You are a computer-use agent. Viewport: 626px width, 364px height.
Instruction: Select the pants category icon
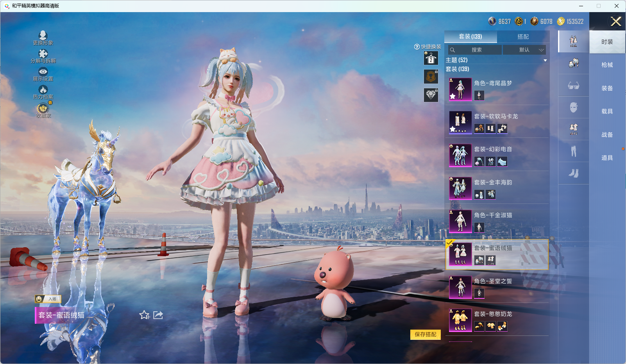coord(573,151)
